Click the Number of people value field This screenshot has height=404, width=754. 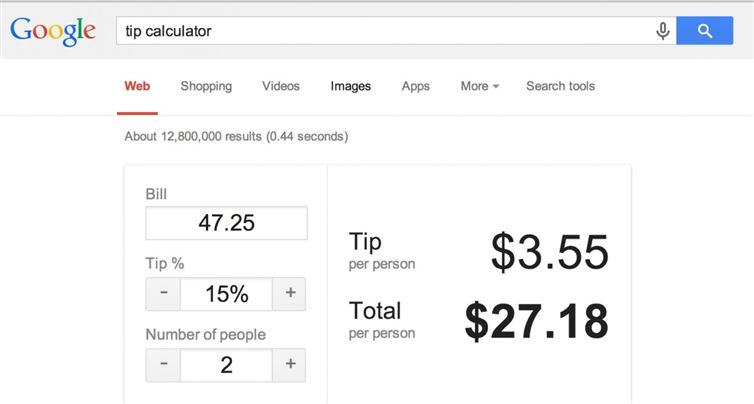(x=226, y=365)
